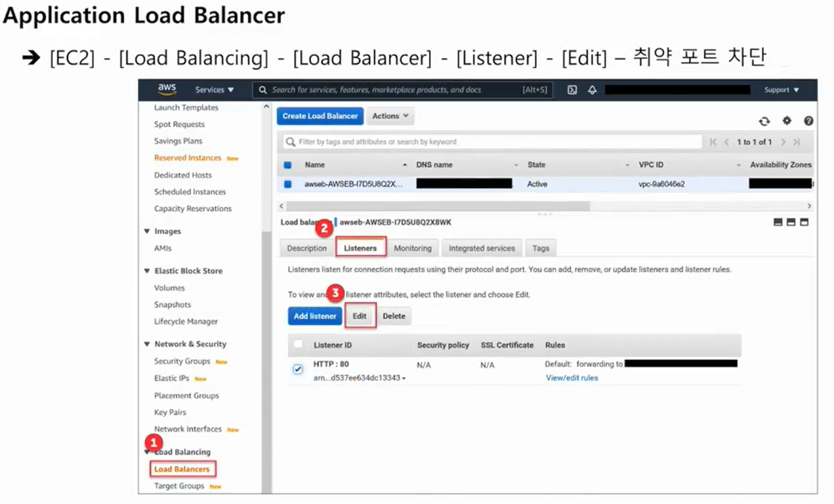
Task: Click the refresh icon above the load balancer list
Action: (765, 120)
